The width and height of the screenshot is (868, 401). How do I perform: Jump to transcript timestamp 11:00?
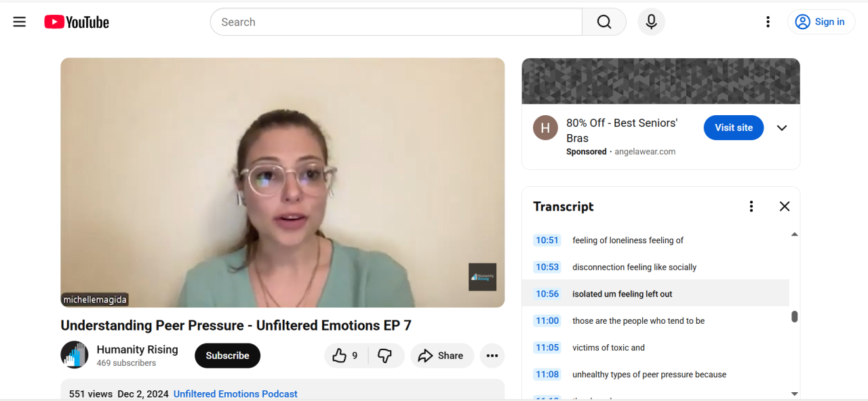click(547, 320)
